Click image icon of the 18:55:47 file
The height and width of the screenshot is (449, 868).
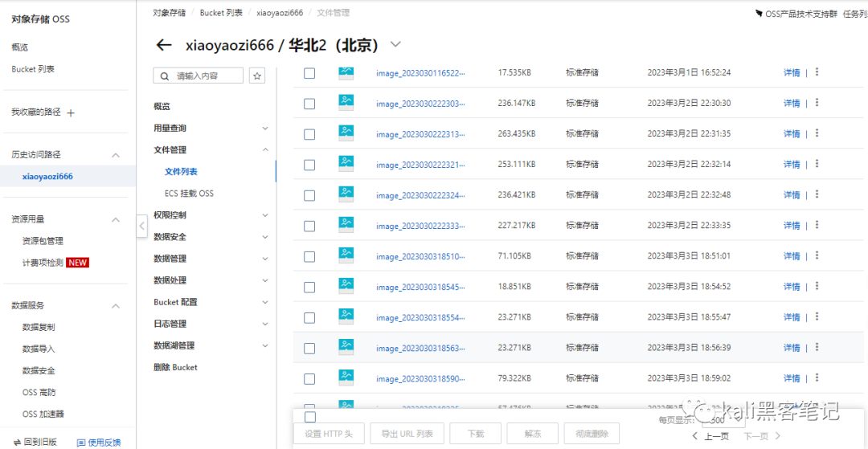pyautogui.click(x=346, y=316)
